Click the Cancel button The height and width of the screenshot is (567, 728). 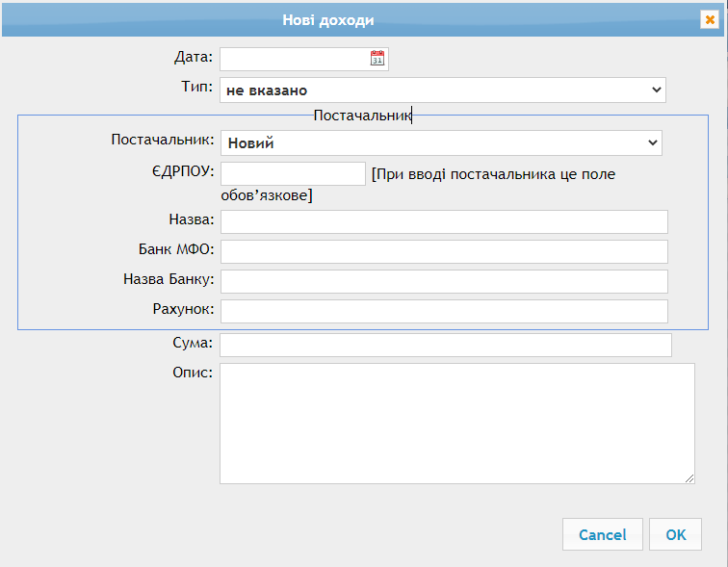pos(602,534)
